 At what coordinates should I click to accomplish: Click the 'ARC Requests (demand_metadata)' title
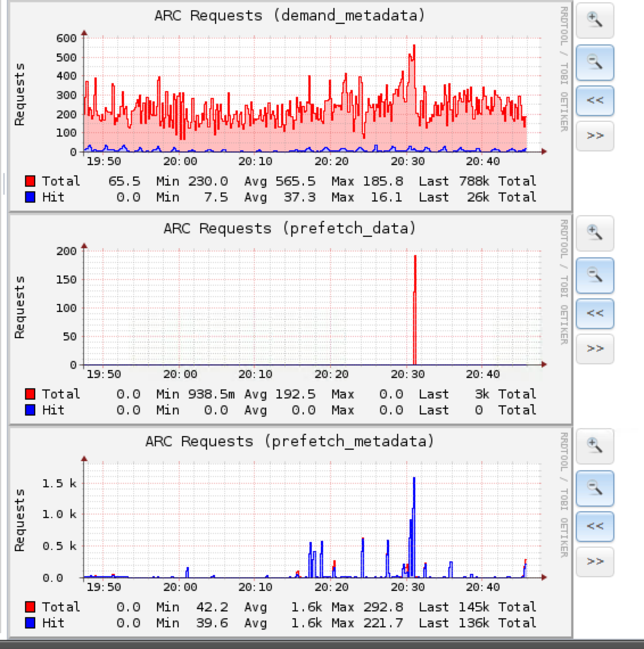290,16
